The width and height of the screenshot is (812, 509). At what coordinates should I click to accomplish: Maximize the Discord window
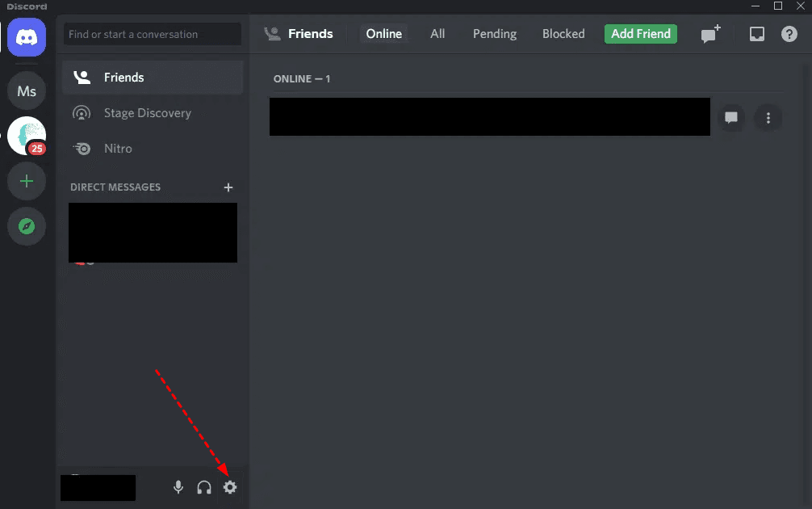pyautogui.click(x=778, y=6)
